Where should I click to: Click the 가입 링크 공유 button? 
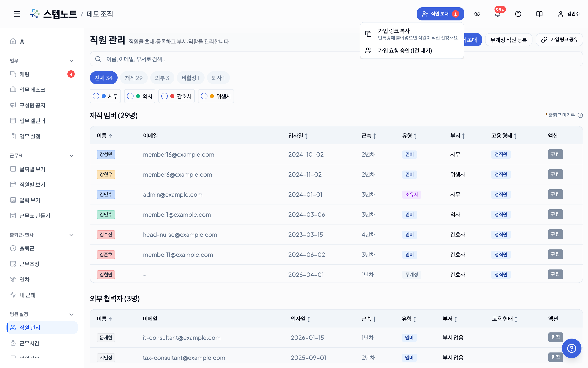pyautogui.click(x=559, y=40)
